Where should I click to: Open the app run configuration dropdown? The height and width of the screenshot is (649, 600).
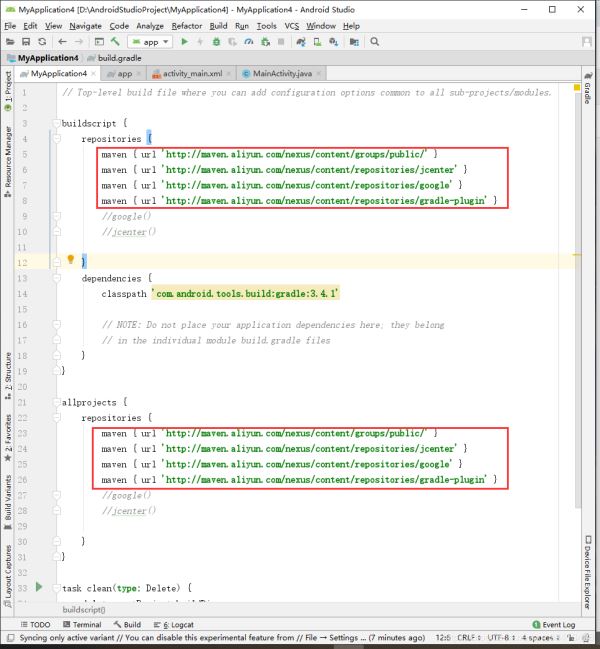point(150,42)
